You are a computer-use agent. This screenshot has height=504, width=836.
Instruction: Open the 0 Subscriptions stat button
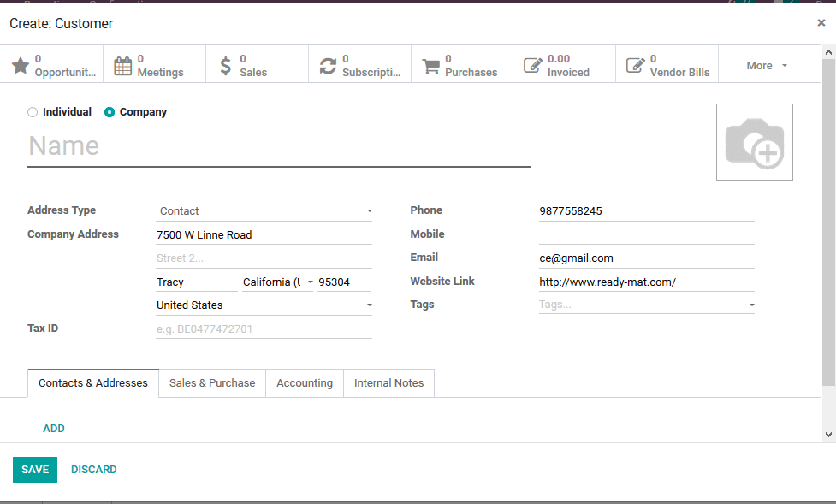point(360,66)
